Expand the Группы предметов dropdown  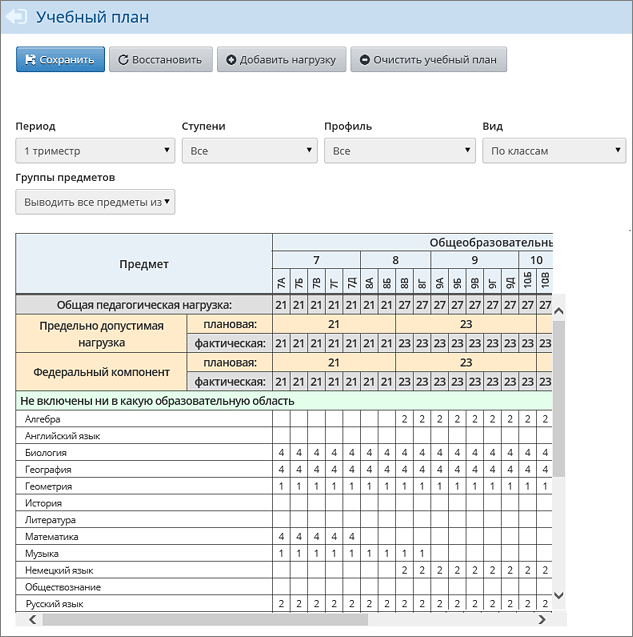(x=96, y=202)
